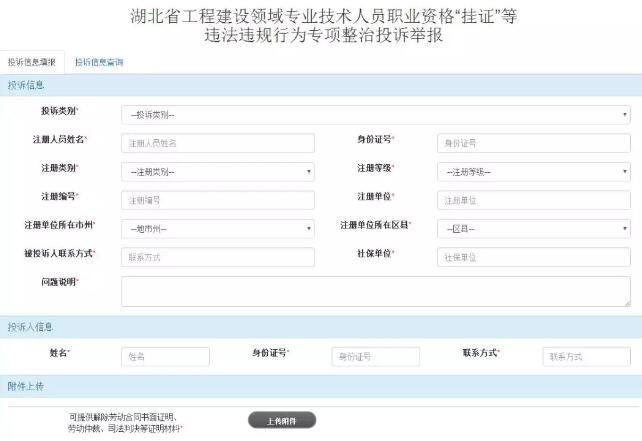Screen dimensions: 642x441
Task: Click the complainant 姓名 field
Action: [x=165, y=357]
